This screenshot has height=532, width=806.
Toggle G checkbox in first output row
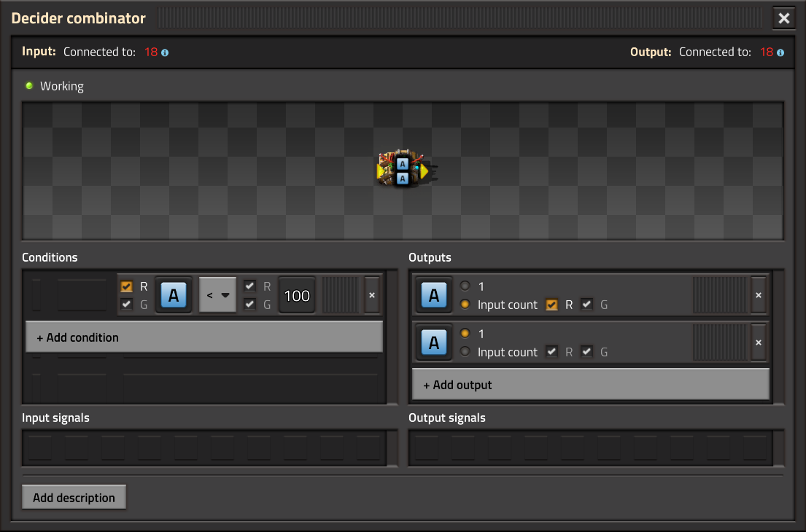pyautogui.click(x=587, y=305)
